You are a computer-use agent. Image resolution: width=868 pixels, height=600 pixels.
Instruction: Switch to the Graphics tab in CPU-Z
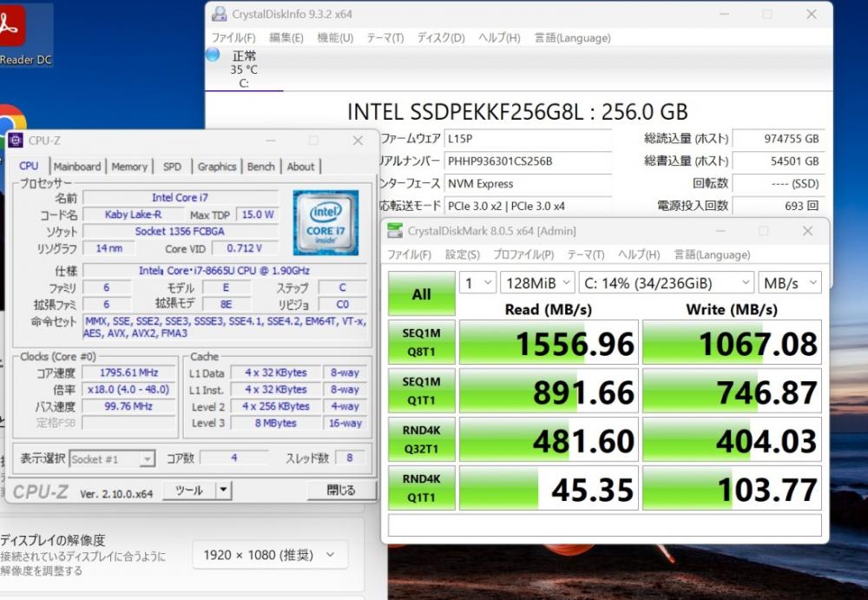[216, 167]
